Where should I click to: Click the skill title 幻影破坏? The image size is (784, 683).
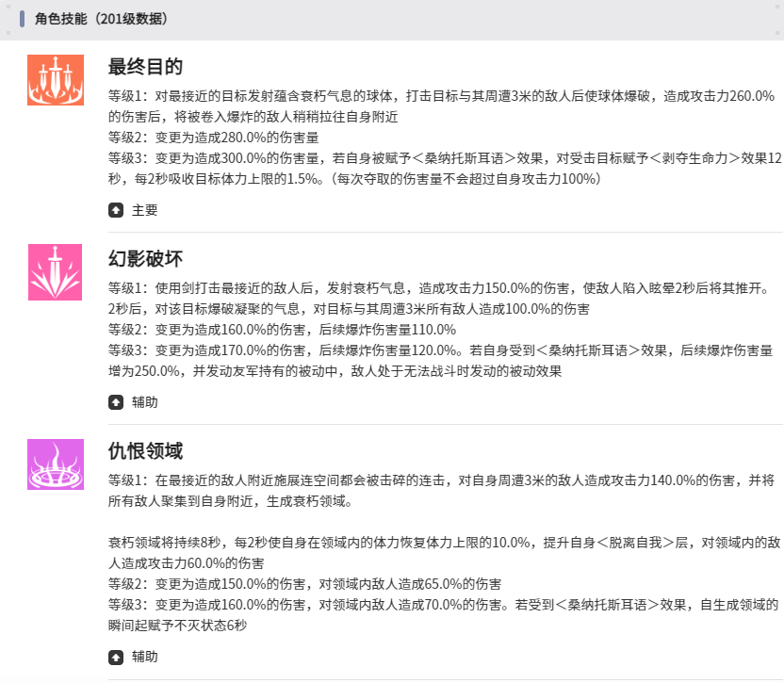coord(145,258)
